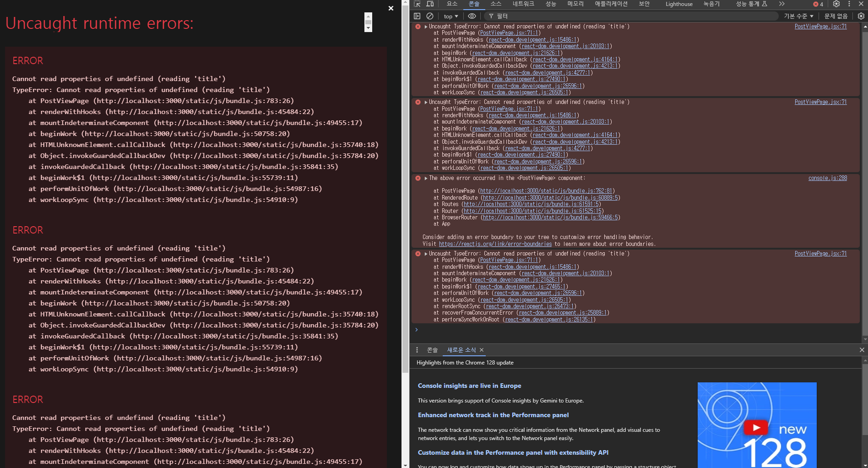Click 'Highlights from the Chrome 128 update' text
Viewport: 868px width, 468px height.
pyautogui.click(x=465, y=363)
